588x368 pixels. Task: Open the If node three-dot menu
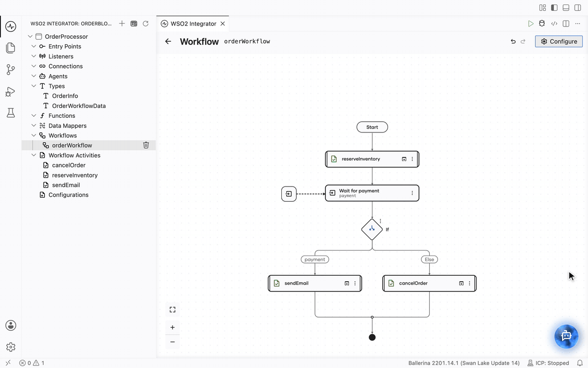[x=380, y=221]
